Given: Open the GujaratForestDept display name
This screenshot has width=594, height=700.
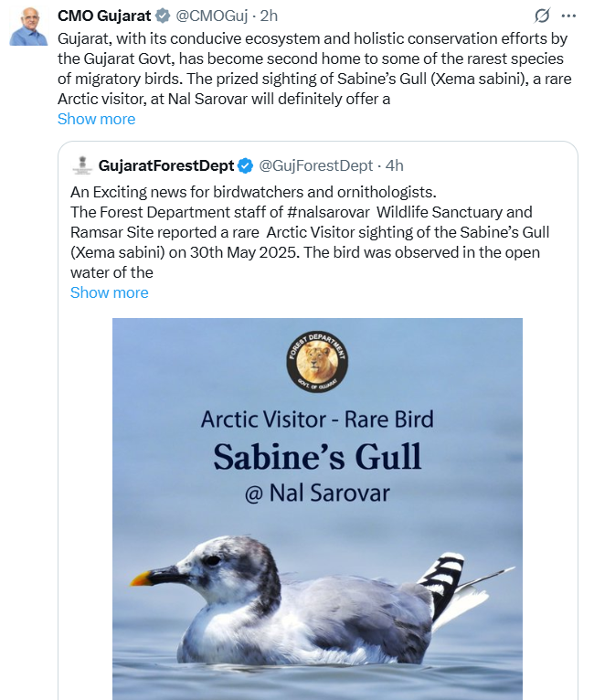Looking at the screenshot, I should tap(165, 166).
